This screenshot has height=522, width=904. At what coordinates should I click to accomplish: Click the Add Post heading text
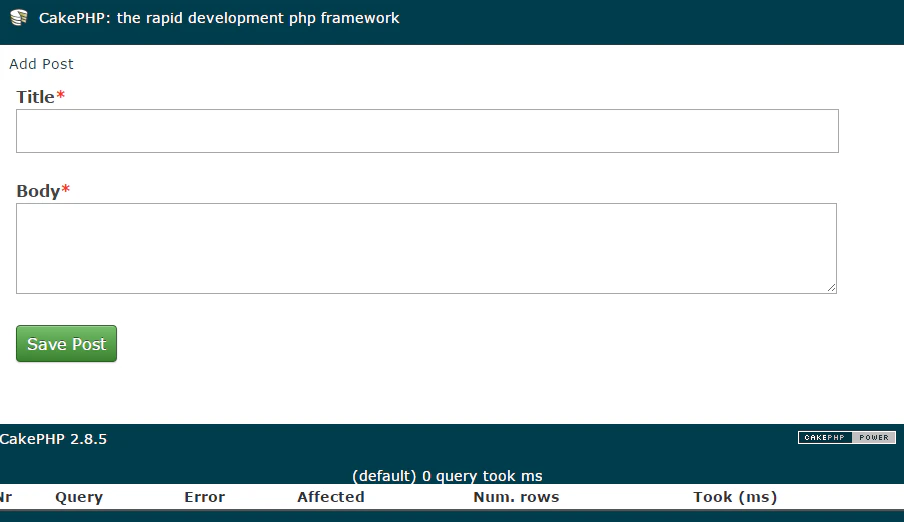tap(42, 64)
